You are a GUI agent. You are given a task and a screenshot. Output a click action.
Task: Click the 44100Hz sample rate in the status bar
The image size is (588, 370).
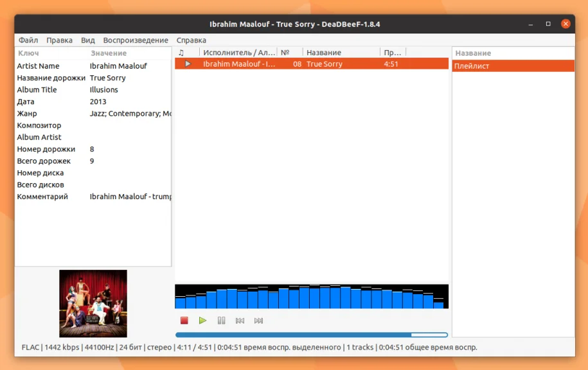(x=99, y=347)
